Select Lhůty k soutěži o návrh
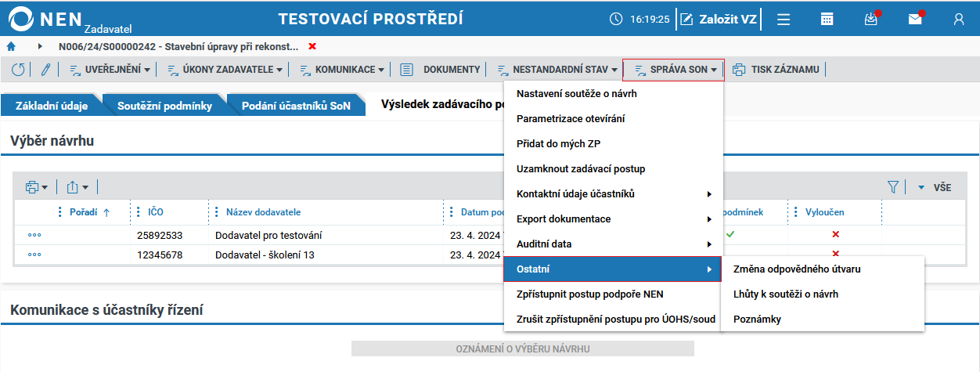Screen dimensions: 980x372 [x=823, y=294]
